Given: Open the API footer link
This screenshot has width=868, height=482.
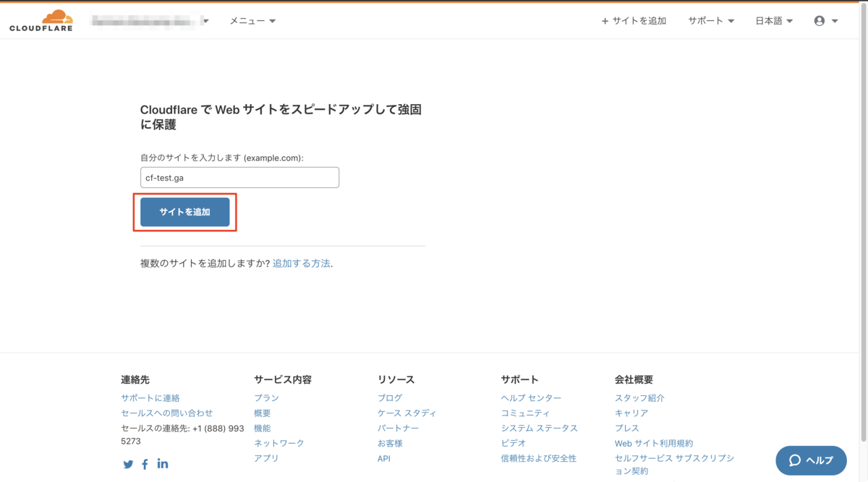Looking at the screenshot, I should pos(384,459).
